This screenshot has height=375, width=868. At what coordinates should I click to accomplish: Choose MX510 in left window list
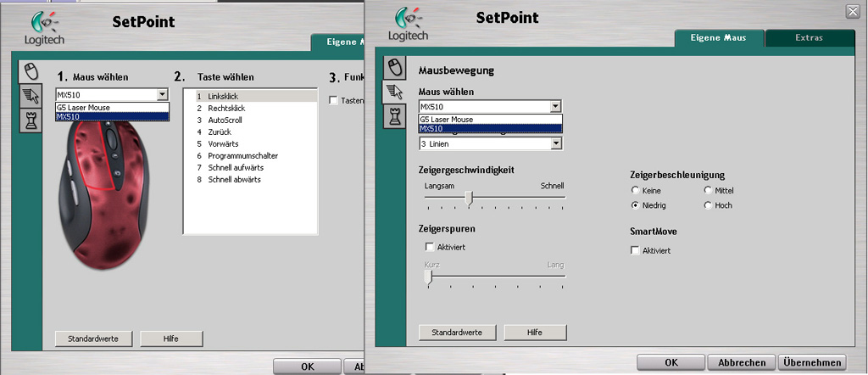(113, 116)
